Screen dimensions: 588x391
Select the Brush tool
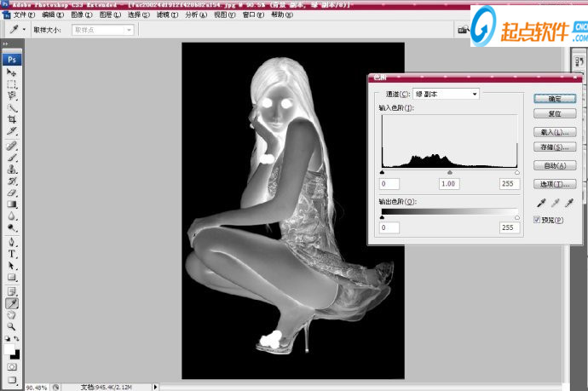12,158
